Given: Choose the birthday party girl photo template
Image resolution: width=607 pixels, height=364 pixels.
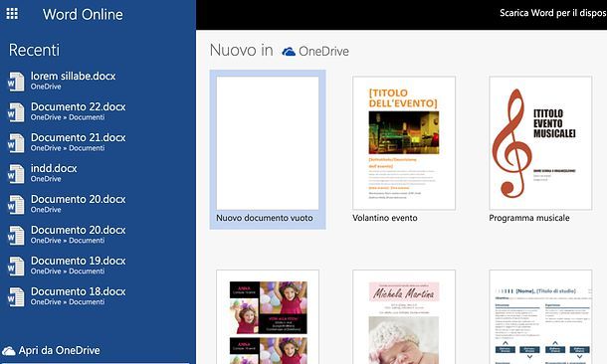Looking at the screenshot, I should (x=268, y=317).
